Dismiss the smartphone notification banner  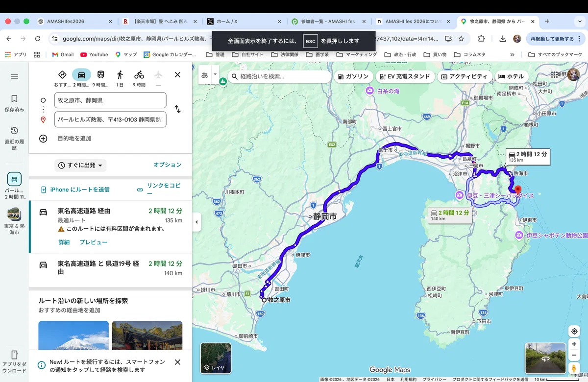pyautogui.click(x=177, y=362)
